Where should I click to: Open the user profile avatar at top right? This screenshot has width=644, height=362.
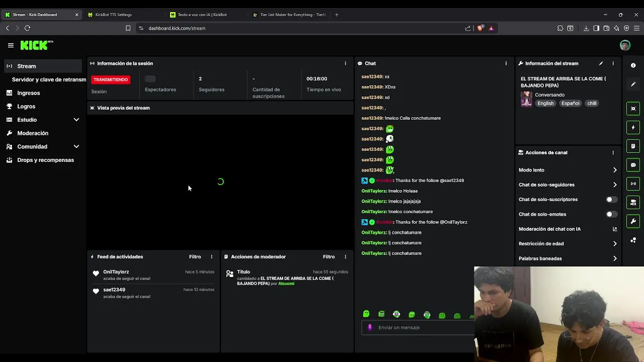pos(625,45)
